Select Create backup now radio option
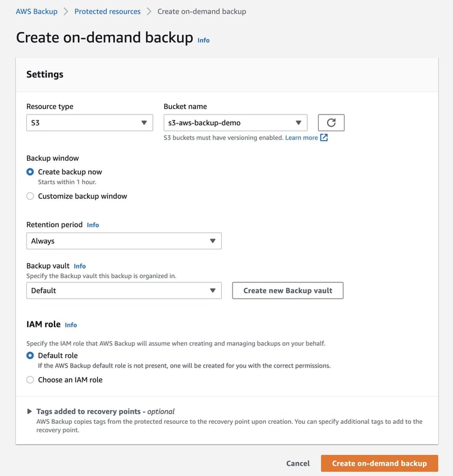 tap(30, 172)
